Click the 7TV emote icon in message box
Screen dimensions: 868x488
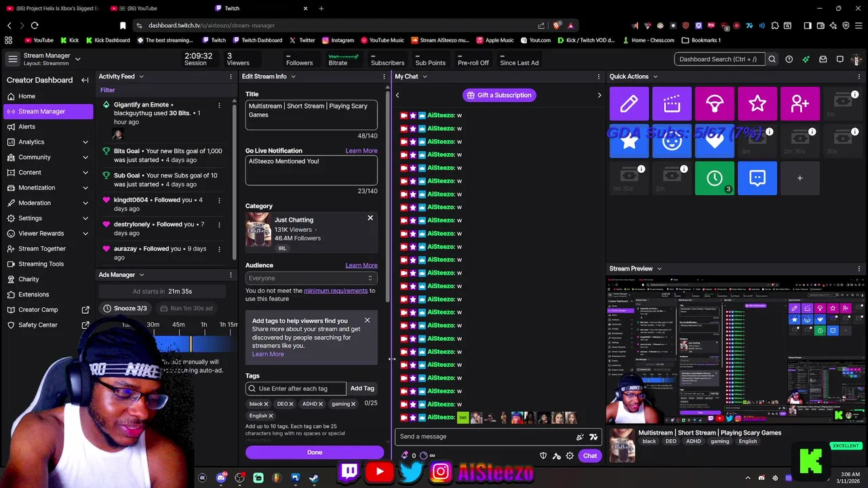tap(593, 437)
